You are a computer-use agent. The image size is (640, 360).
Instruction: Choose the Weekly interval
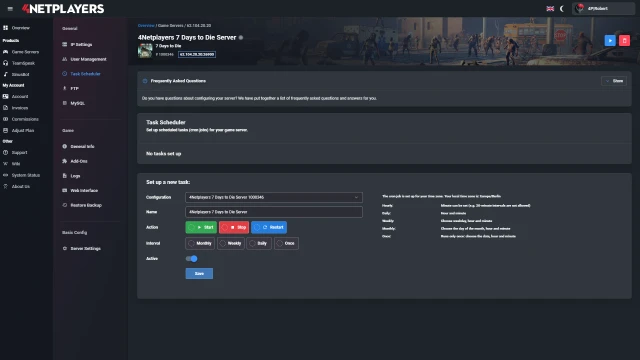(231, 243)
